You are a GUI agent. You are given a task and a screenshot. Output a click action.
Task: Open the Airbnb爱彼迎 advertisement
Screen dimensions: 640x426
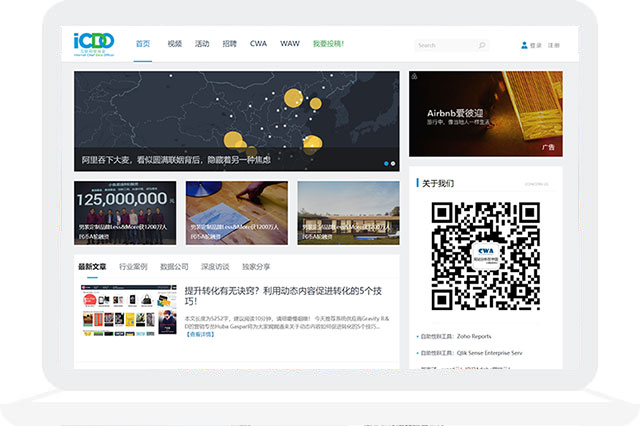coord(486,114)
